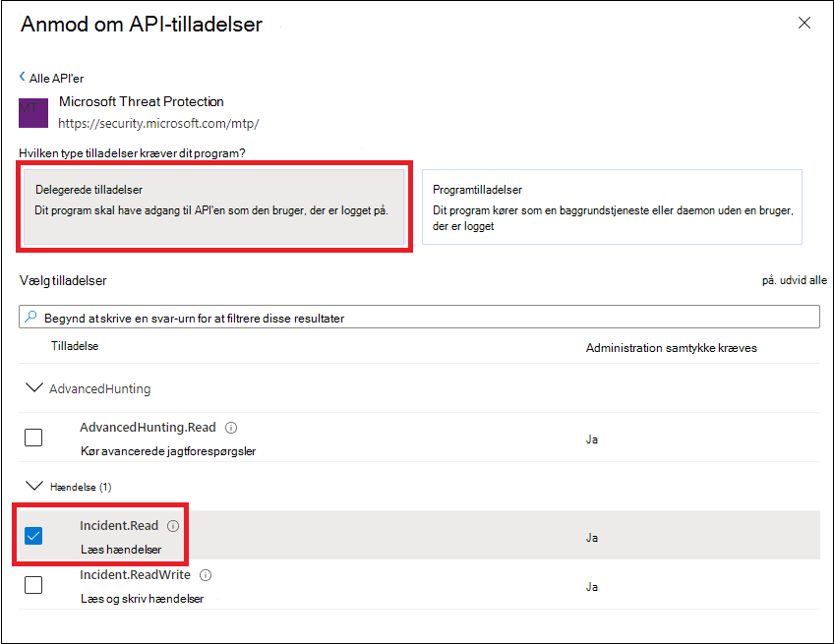Click Ja value in Incident.Read row

tap(592, 538)
